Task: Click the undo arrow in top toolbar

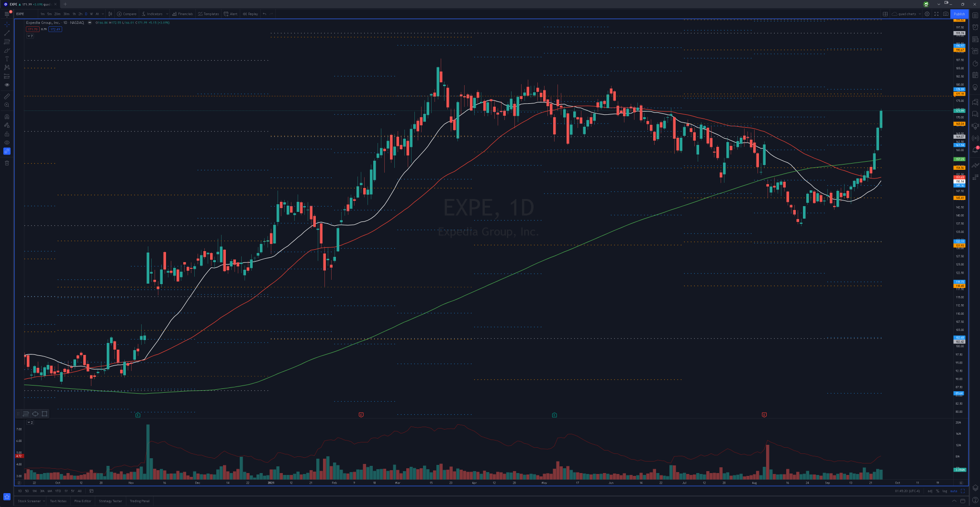Action: click(265, 14)
